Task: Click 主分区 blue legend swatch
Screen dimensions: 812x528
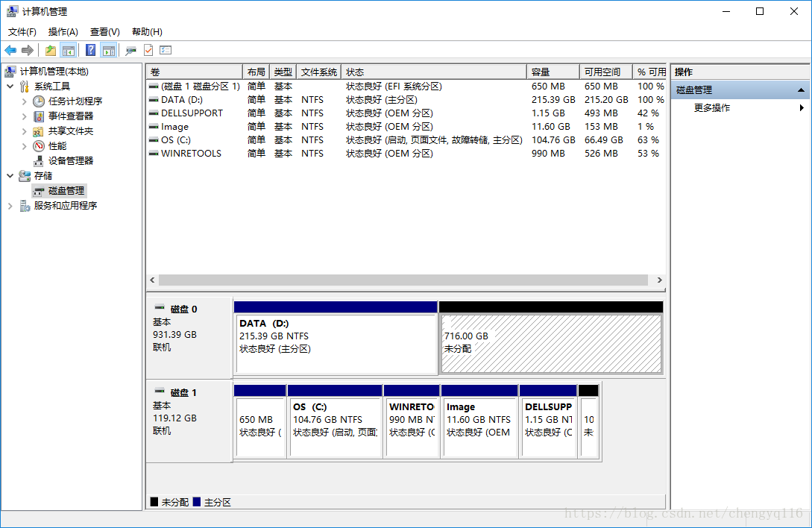Action: 197,502
